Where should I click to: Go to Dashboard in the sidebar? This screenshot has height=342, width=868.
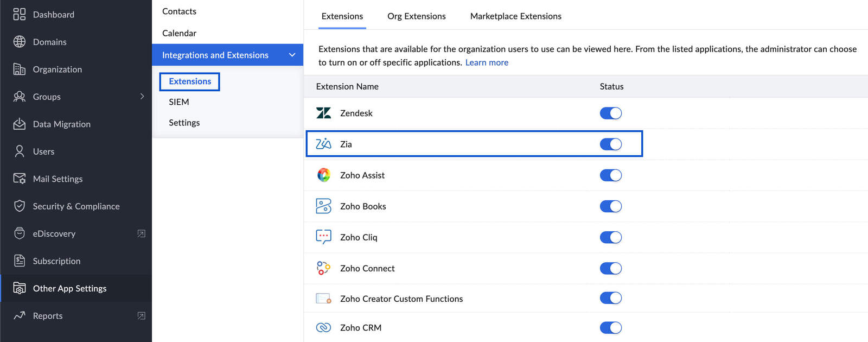pyautogui.click(x=54, y=15)
